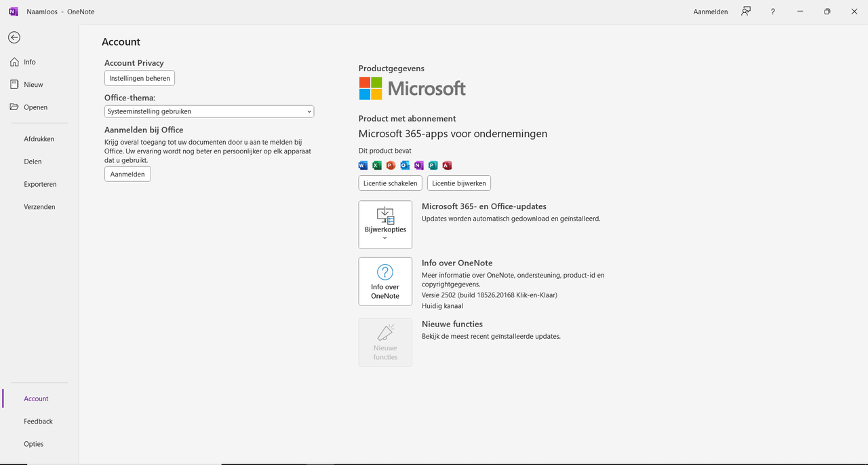This screenshot has width=868, height=465.
Task: Click the Instellingen beheren button
Action: tap(140, 78)
